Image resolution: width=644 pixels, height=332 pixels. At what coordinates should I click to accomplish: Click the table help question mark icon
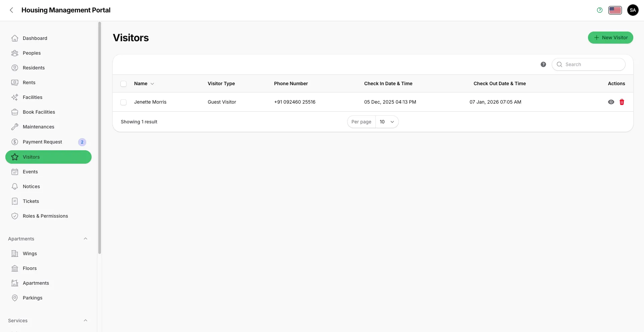tap(543, 64)
